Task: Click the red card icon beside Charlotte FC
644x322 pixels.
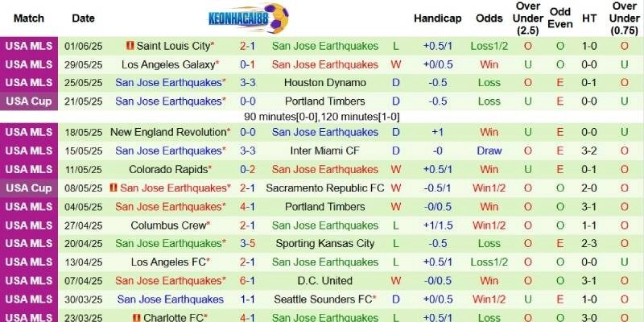Action: click(138, 317)
